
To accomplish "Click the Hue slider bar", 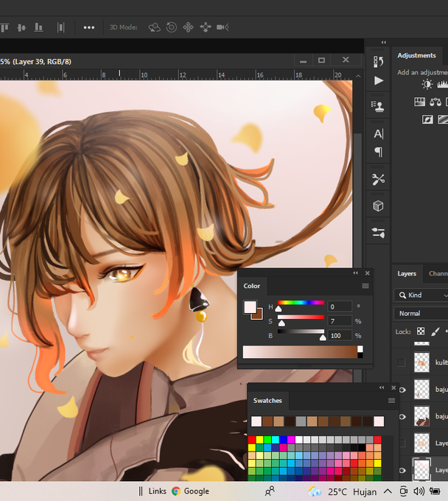I will 301,303.
